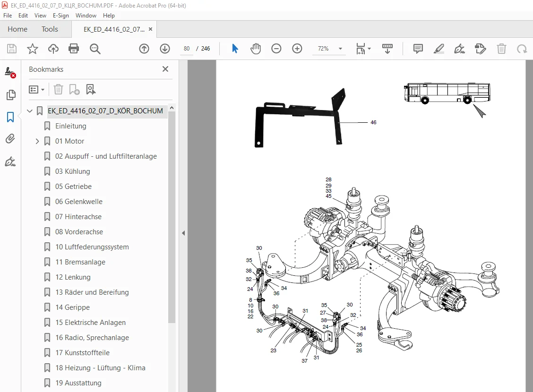Select the 11 Bremsanlage bookmark
This screenshot has height=392, width=533.
[x=80, y=262]
